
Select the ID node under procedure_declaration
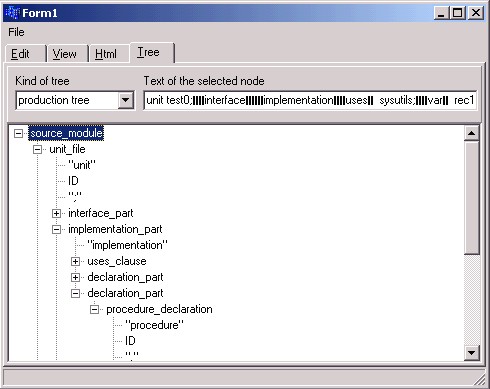click(x=130, y=341)
